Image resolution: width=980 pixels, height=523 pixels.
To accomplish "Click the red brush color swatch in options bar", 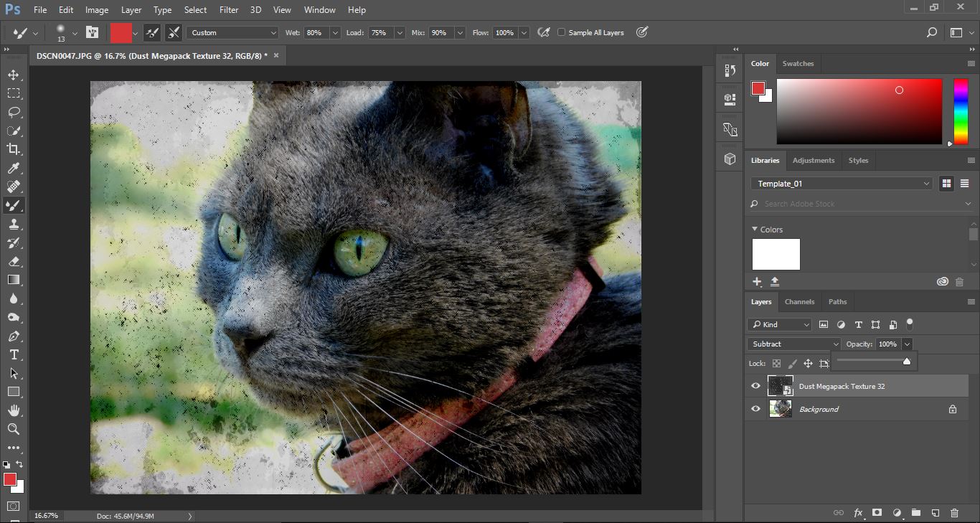I will (x=121, y=32).
